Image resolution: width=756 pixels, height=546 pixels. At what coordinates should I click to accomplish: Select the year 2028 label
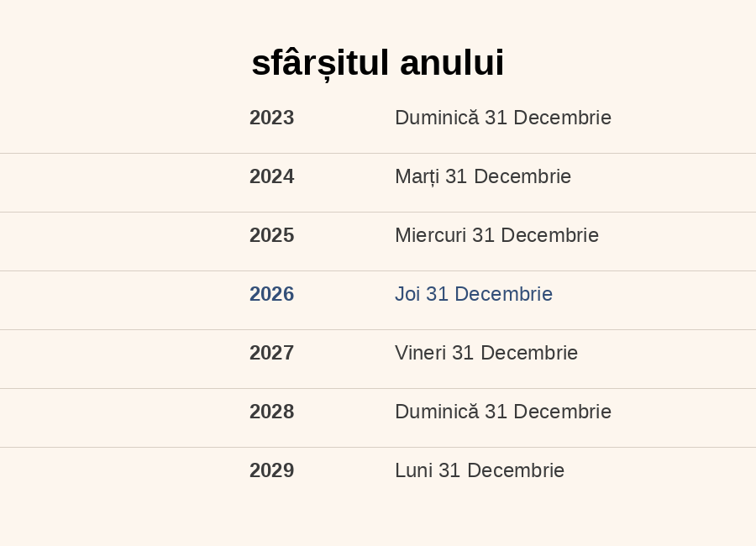pos(272,412)
